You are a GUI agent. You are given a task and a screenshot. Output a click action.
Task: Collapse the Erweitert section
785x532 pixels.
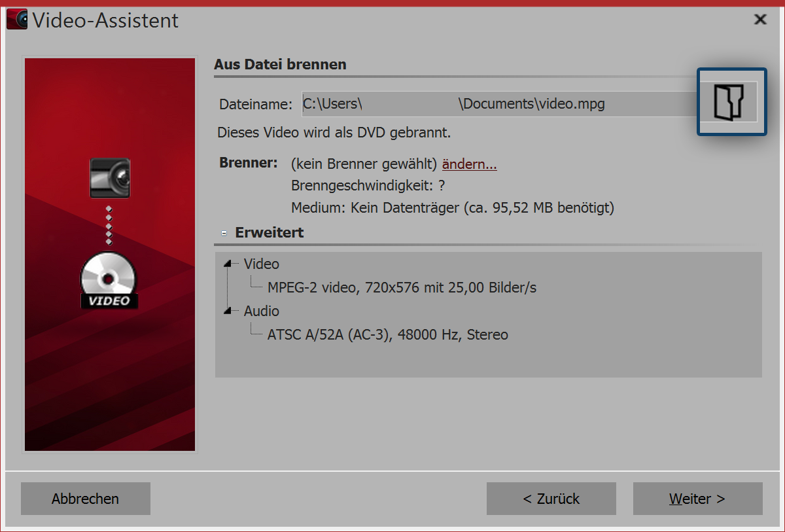click(x=224, y=232)
